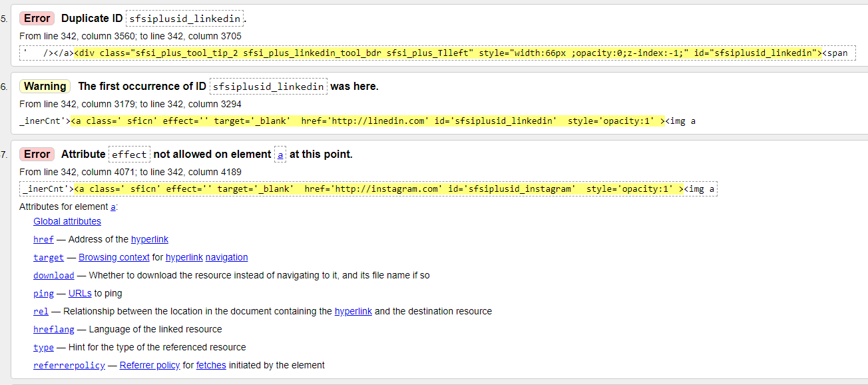Click the Warning badge on first occurrence message
Viewport: 868px width, 385px height.
(x=45, y=87)
